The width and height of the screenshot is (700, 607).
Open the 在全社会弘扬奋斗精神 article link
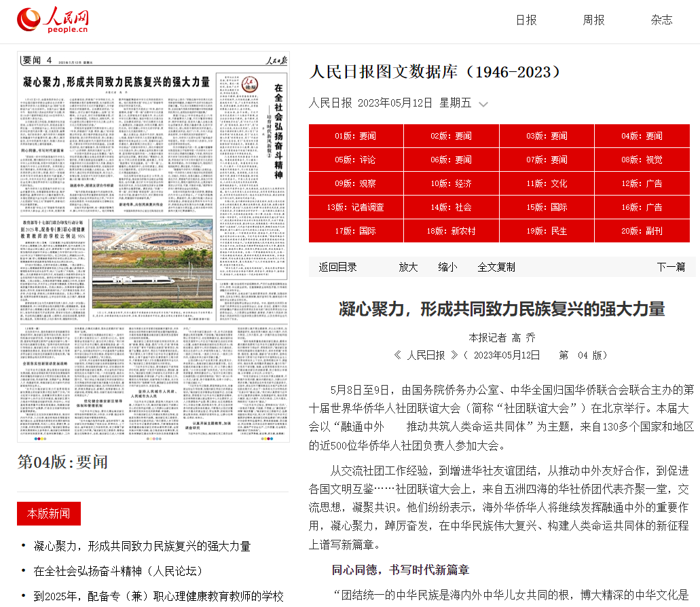tap(118, 571)
